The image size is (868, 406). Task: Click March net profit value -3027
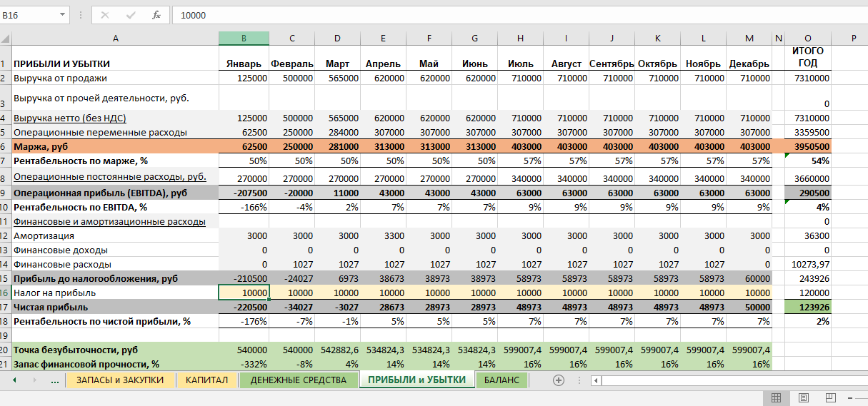click(338, 307)
